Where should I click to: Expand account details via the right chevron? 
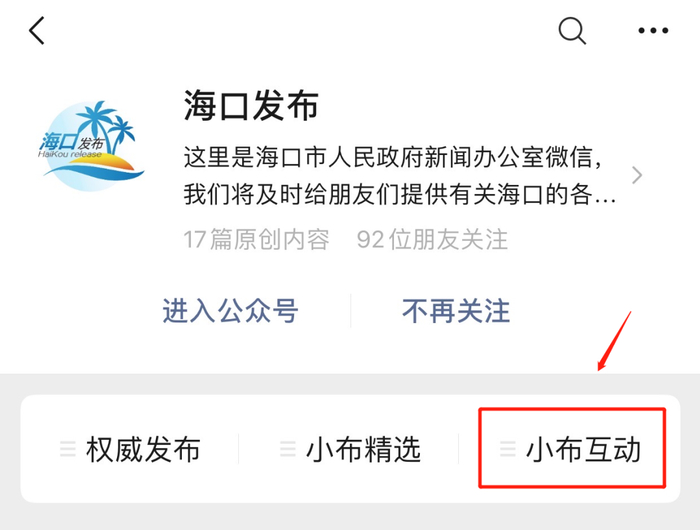(637, 175)
